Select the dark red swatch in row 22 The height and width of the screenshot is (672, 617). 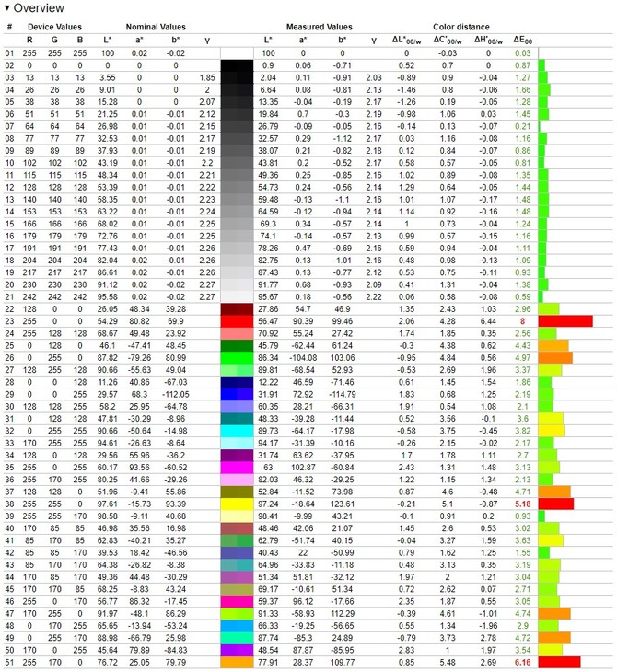click(x=237, y=309)
